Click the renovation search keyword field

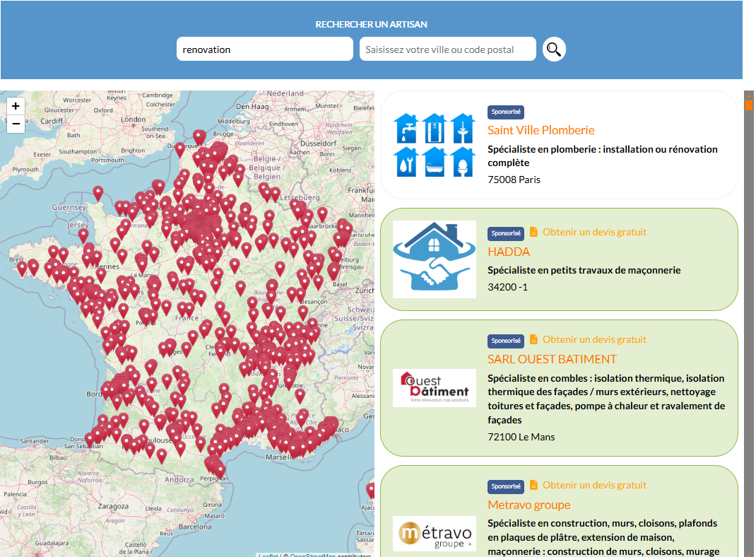(x=265, y=49)
